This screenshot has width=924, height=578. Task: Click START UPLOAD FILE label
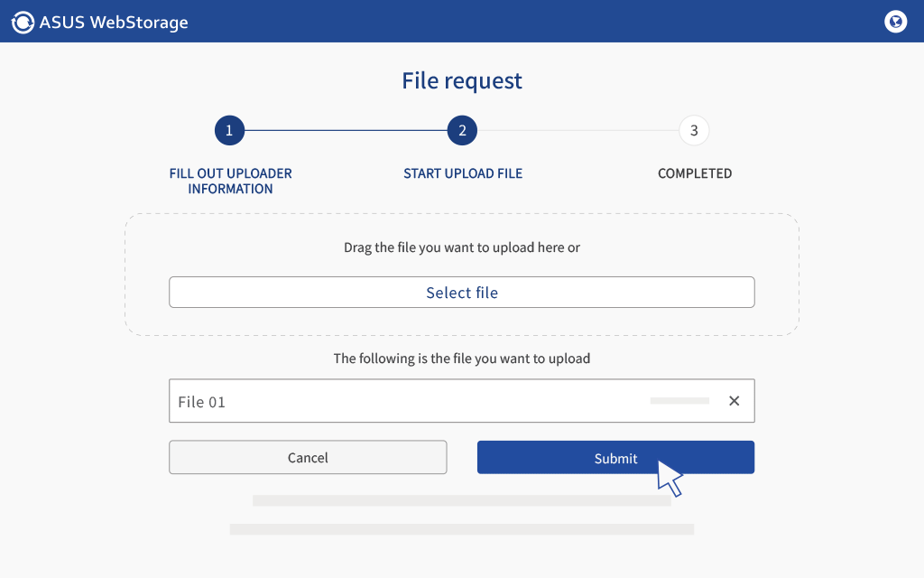[x=463, y=173]
